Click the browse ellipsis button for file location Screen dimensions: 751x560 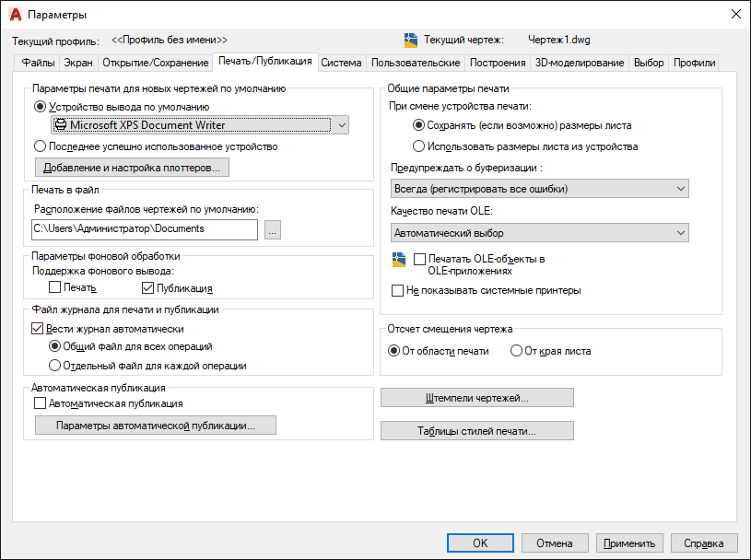(x=272, y=229)
